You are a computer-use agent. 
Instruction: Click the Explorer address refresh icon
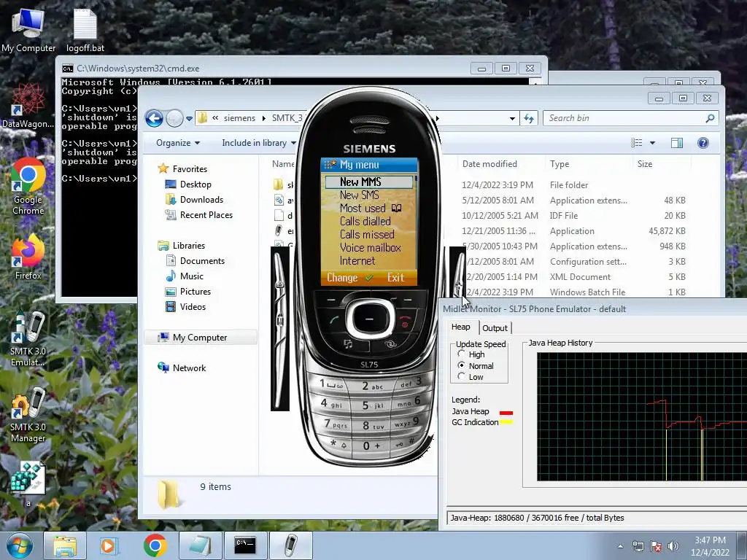tap(529, 118)
